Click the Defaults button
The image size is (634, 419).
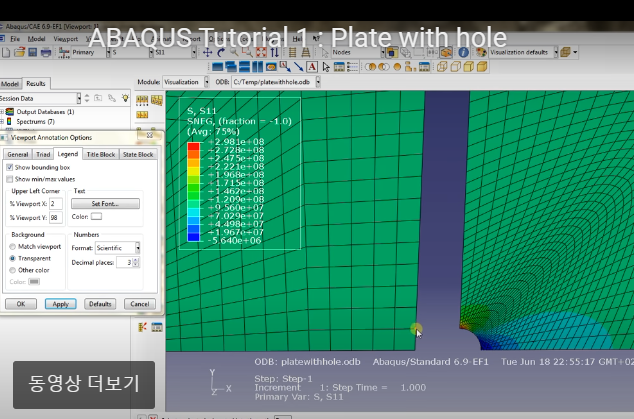point(100,304)
